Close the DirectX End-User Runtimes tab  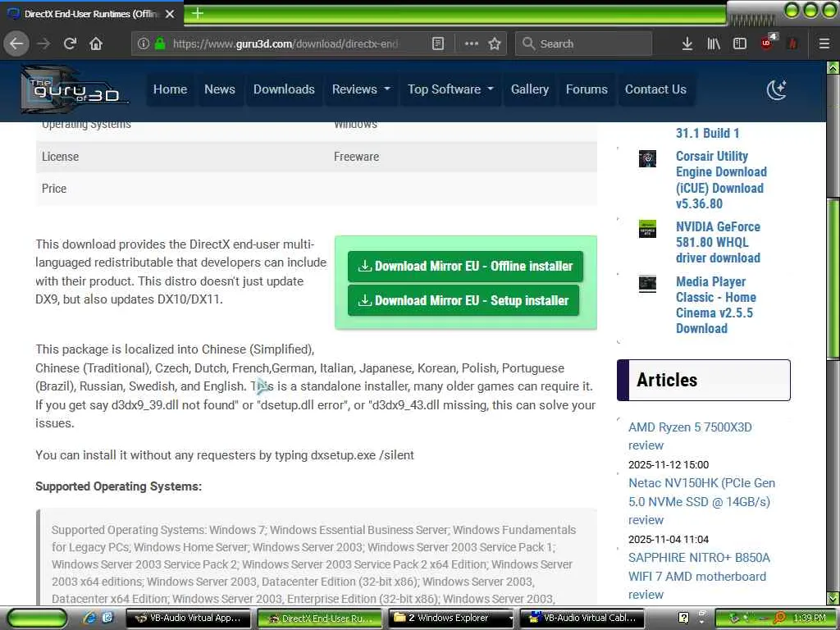[x=170, y=14]
